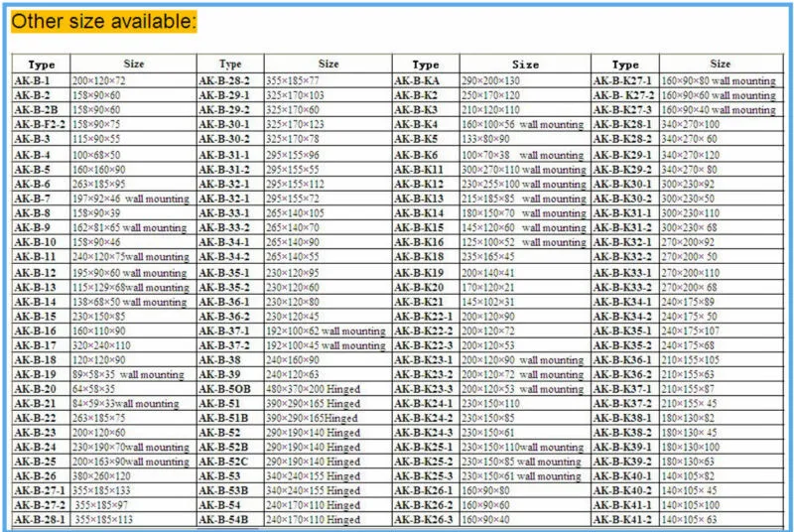794x532 pixels.
Task: Click the AK-B-K26-3 type cell
Action: click(424, 520)
